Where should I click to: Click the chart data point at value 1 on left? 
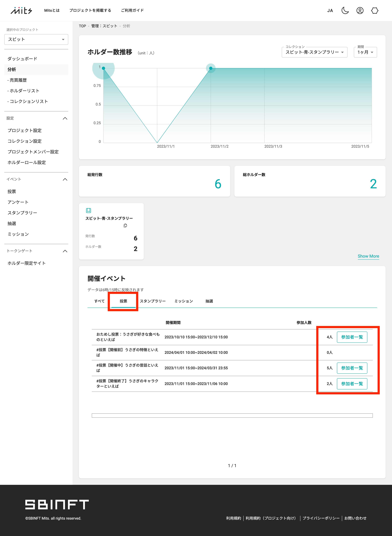[x=103, y=68]
